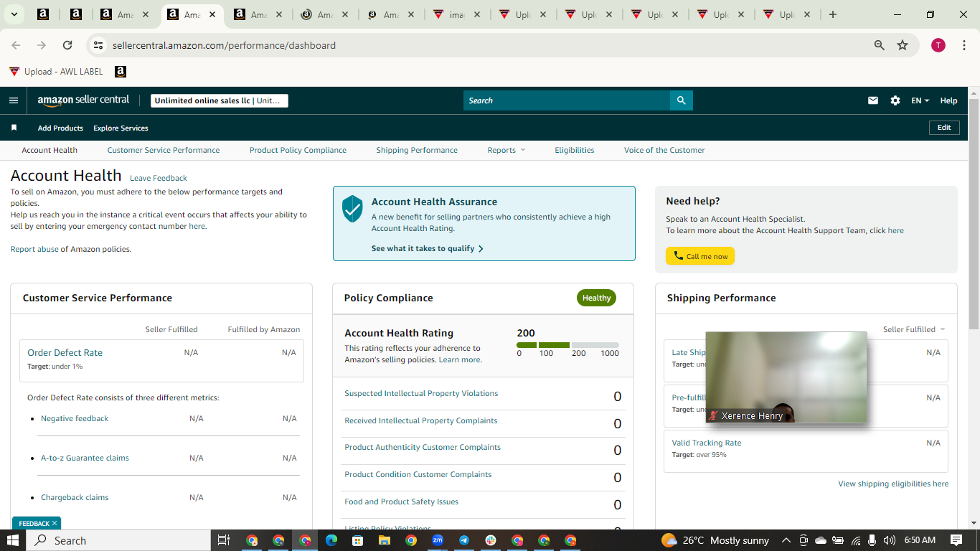Click the Amazon icon bookmark in the bookmarks bar
The height and width of the screenshot is (551, 980).
pyautogui.click(x=121, y=72)
